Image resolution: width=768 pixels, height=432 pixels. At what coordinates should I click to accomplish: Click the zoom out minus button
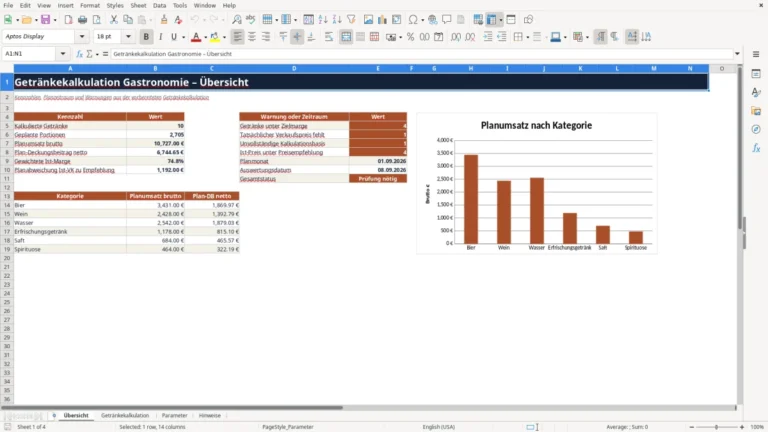(x=691, y=427)
